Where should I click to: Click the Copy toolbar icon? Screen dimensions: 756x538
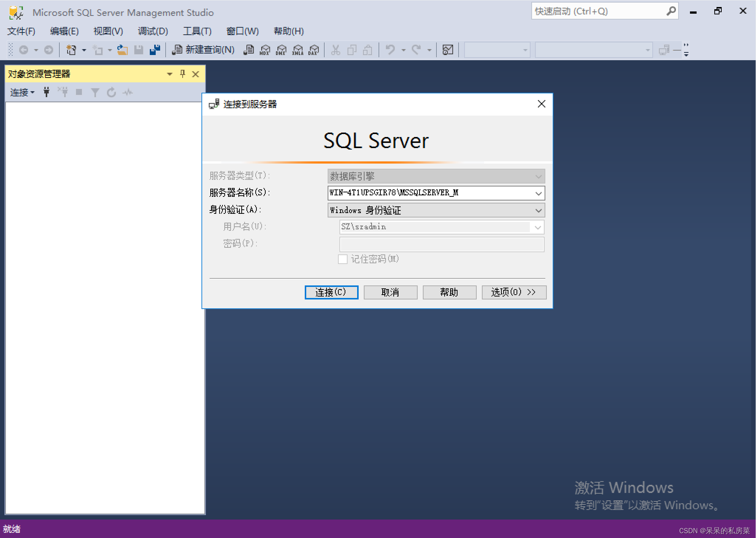[352, 50]
